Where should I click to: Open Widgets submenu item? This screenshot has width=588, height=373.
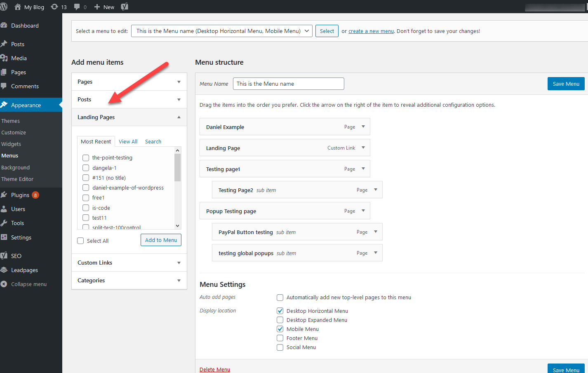(x=11, y=144)
